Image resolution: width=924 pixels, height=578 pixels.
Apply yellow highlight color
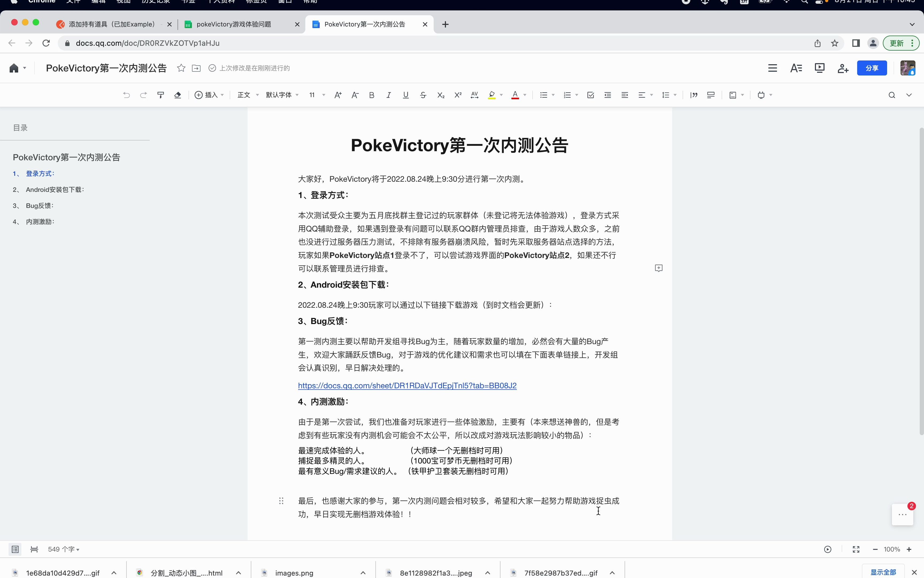pos(492,95)
